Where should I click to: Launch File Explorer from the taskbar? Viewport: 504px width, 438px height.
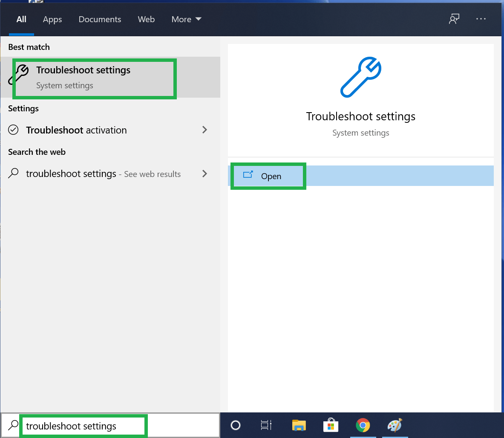click(299, 425)
